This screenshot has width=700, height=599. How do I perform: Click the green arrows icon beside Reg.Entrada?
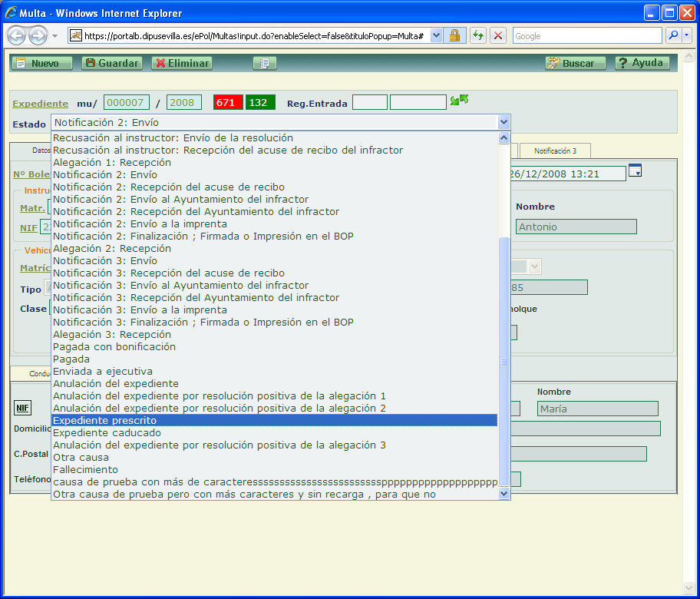click(459, 101)
